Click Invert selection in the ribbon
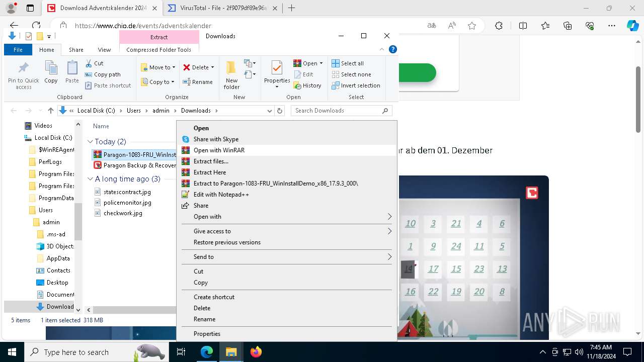 pyautogui.click(x=356, y=85)
